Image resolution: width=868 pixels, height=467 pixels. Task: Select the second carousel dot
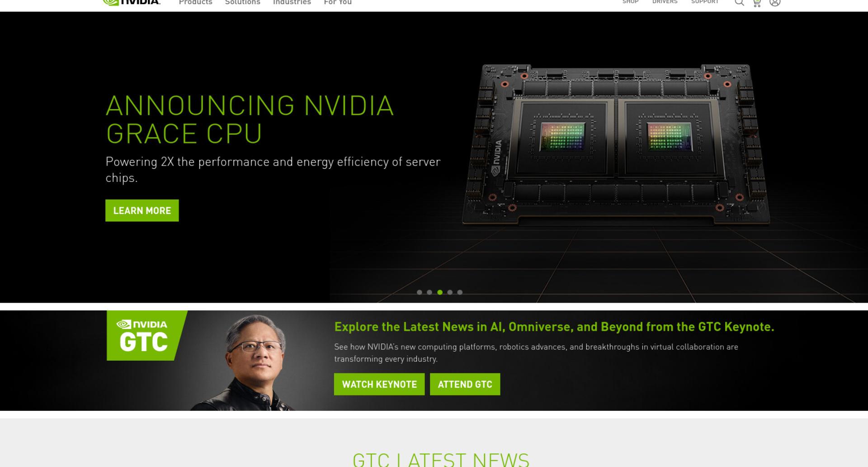[x=429, y=292]
